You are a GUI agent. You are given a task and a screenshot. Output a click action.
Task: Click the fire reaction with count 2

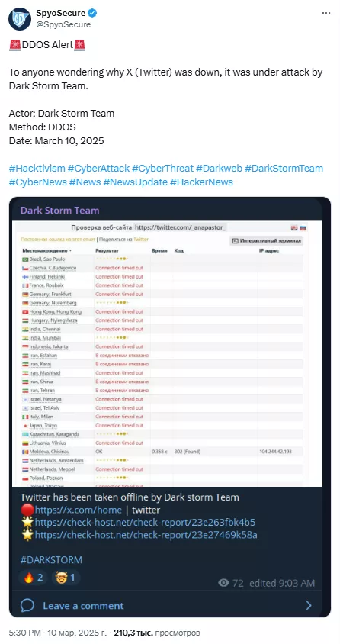pyautogui.click(x=34, y=578)
